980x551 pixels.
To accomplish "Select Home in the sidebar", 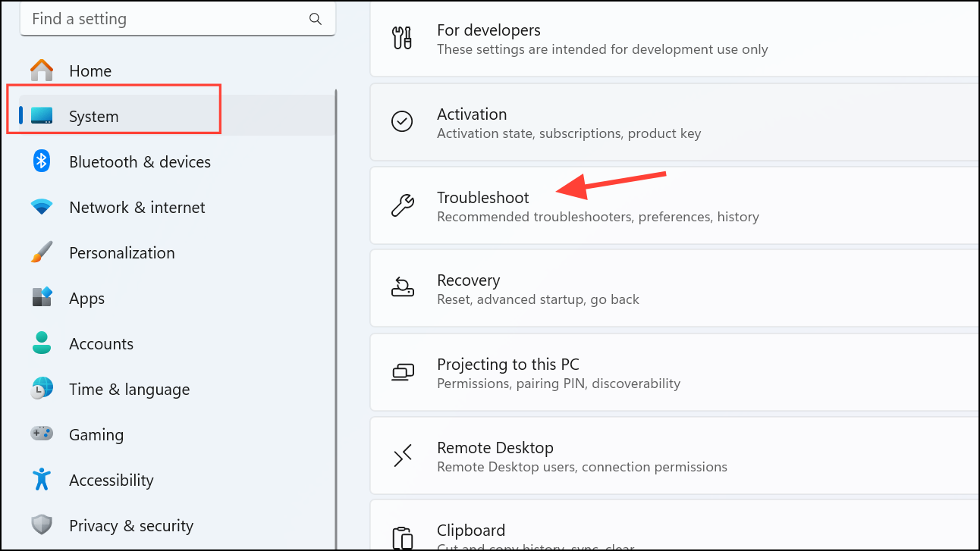I will [x=90, y=70].
